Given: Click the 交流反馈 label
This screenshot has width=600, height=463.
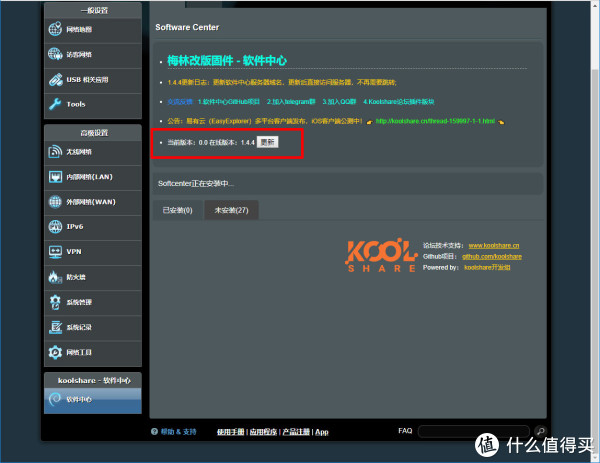Looking at the screenshot, I should click(x=180, y=101).
